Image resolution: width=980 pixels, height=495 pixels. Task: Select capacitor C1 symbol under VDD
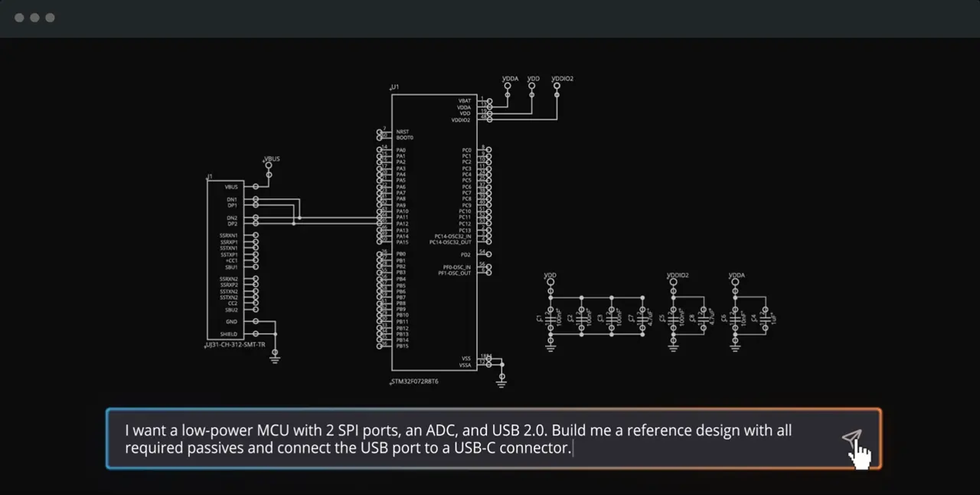click(x=550, y=317)
